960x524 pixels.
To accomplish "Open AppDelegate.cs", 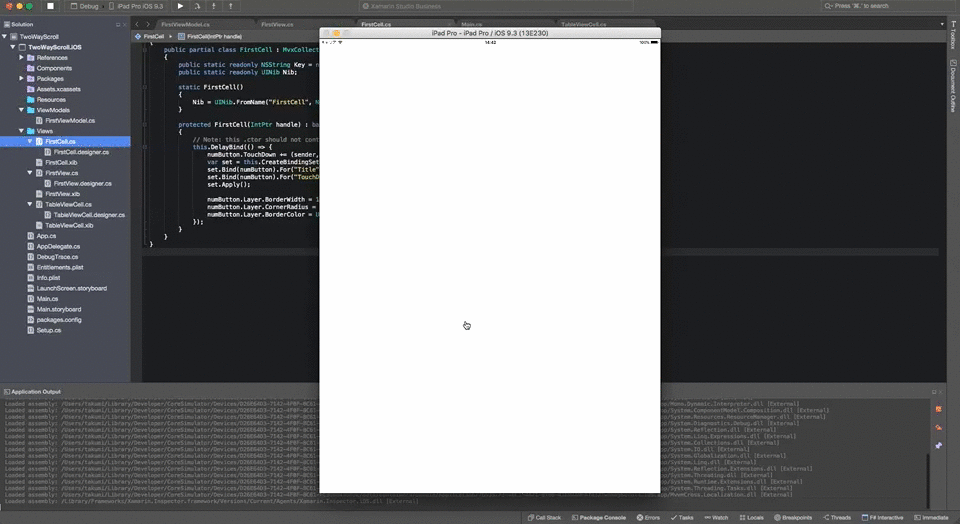I will [x=54, y=247].
